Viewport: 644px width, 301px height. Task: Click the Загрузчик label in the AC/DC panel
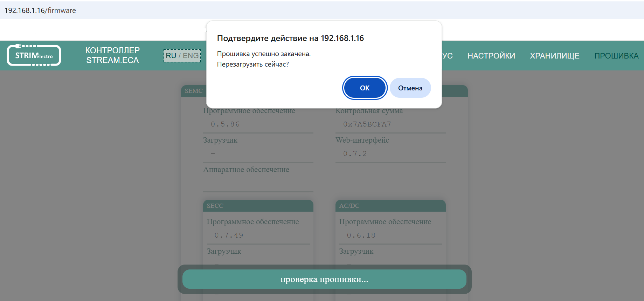tap(356, 251)
